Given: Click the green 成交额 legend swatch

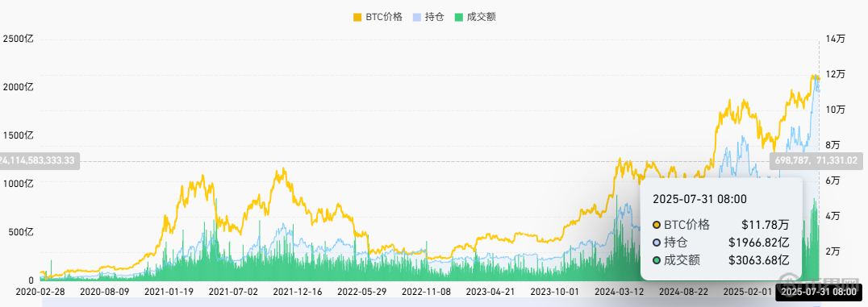Looking at the screenshot, I should pyautogui.click(x=458, y=17).
